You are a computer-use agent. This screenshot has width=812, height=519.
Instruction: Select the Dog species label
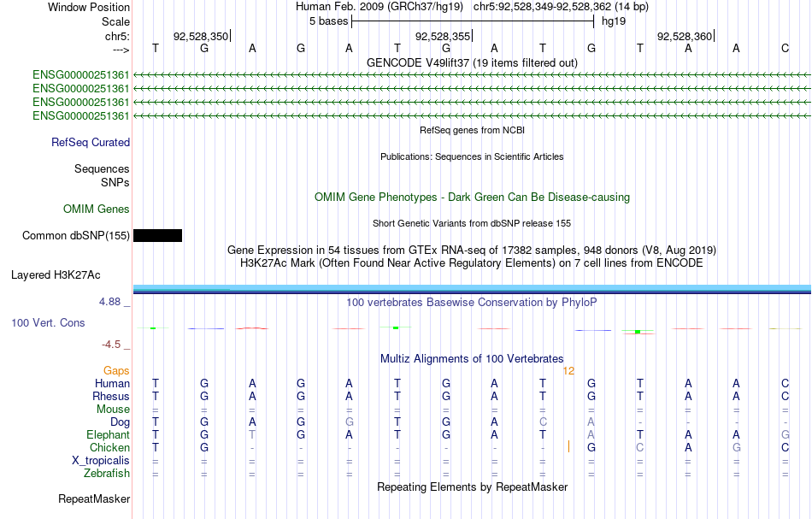pos(121,422)
